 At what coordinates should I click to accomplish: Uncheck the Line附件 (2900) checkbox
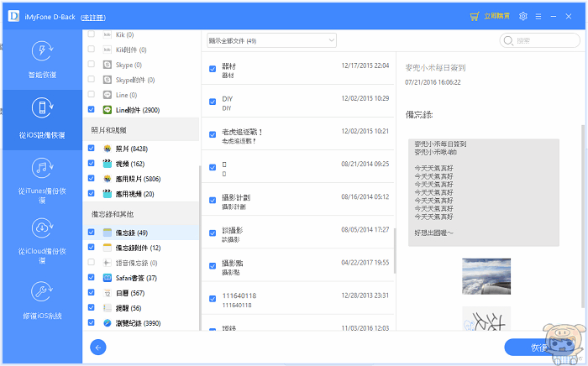pyautogui.click(x=92, y=110)
